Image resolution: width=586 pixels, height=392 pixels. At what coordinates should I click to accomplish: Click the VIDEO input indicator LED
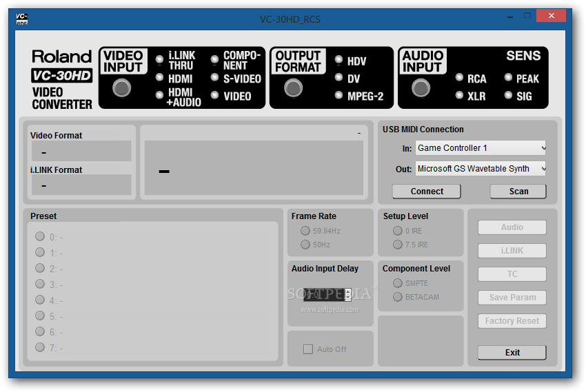tap(214, 95)
